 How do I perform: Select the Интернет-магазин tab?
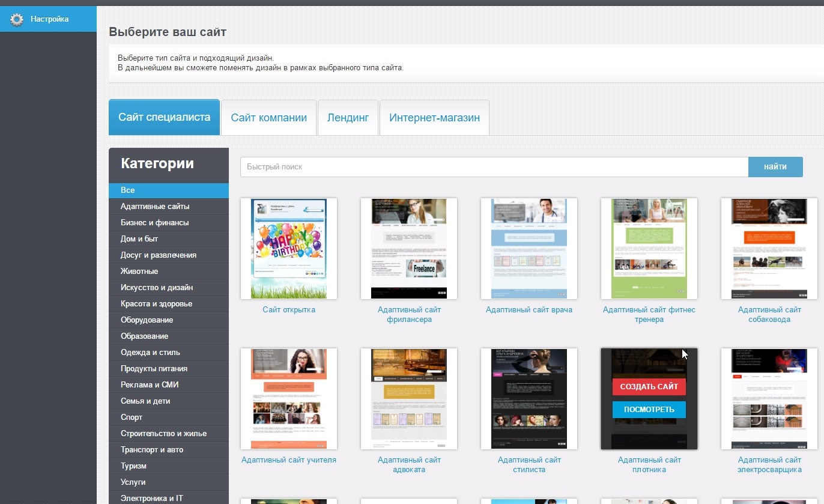(434, 117)
